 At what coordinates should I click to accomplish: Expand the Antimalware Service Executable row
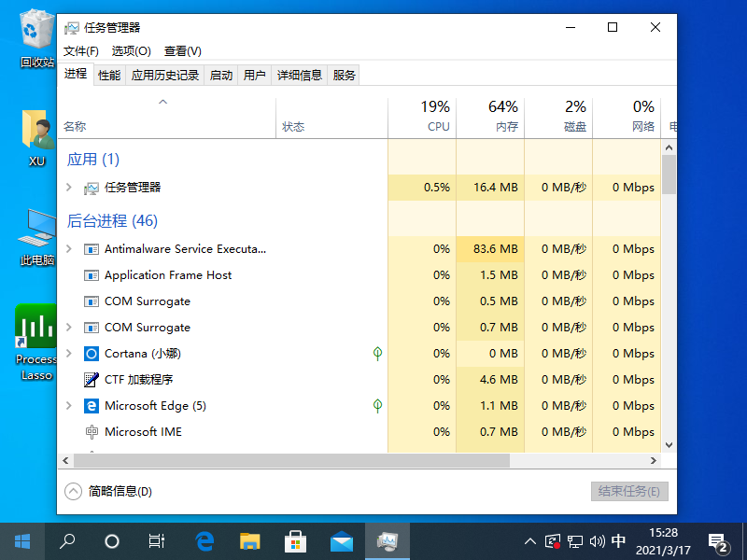pos(68,249)
